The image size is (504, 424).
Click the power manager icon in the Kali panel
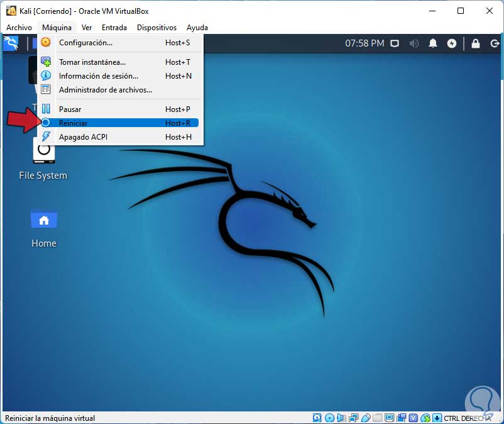coord(452,43)
